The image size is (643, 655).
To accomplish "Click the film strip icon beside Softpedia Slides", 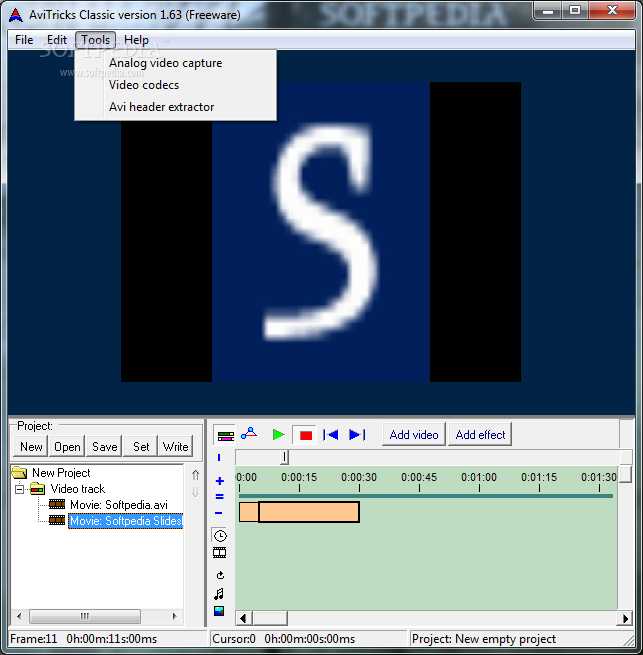I will click(57, 520).
